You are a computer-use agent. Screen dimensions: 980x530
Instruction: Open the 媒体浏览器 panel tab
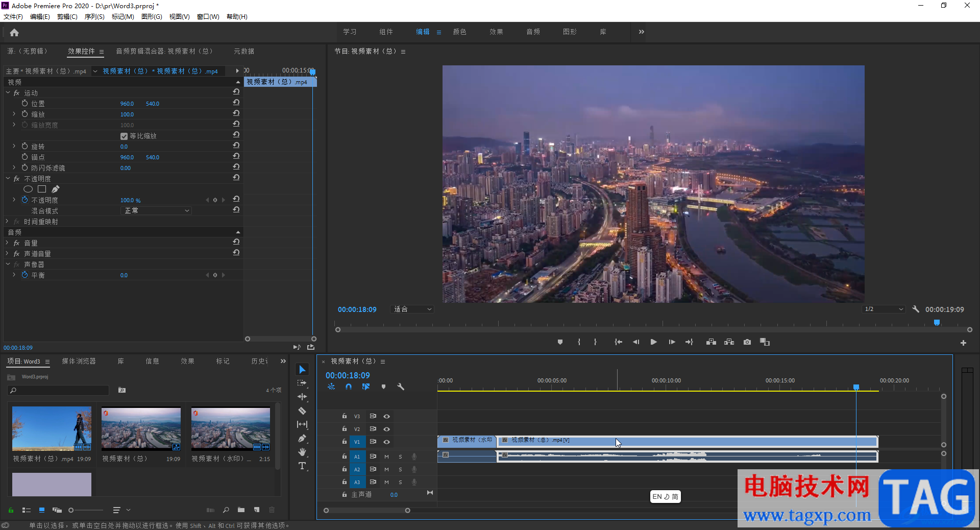click(79, 361)
